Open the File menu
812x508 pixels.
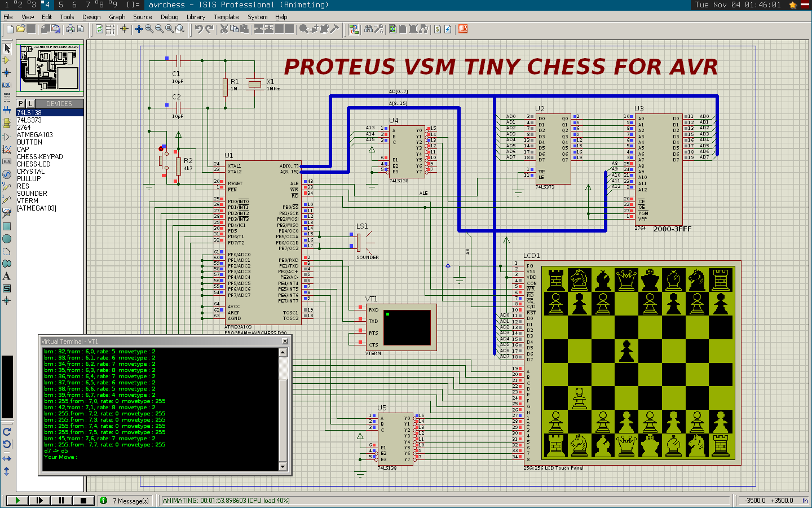click(x=8, y=17)
